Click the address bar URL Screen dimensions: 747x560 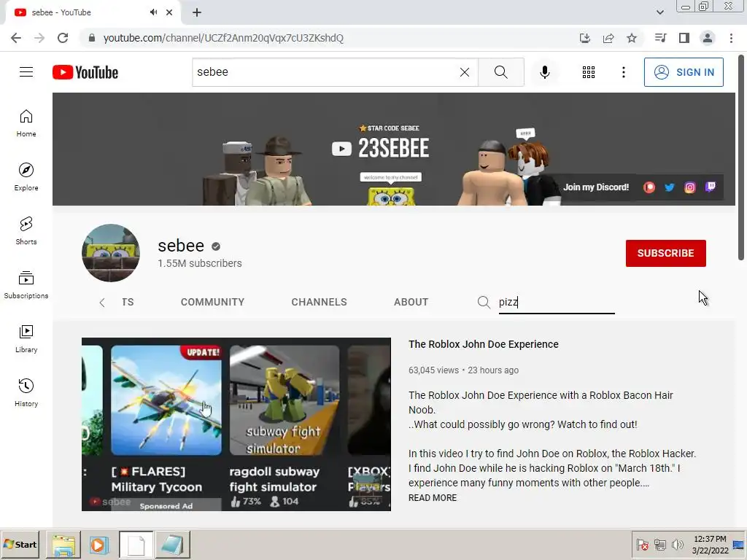tap(223, 38)
